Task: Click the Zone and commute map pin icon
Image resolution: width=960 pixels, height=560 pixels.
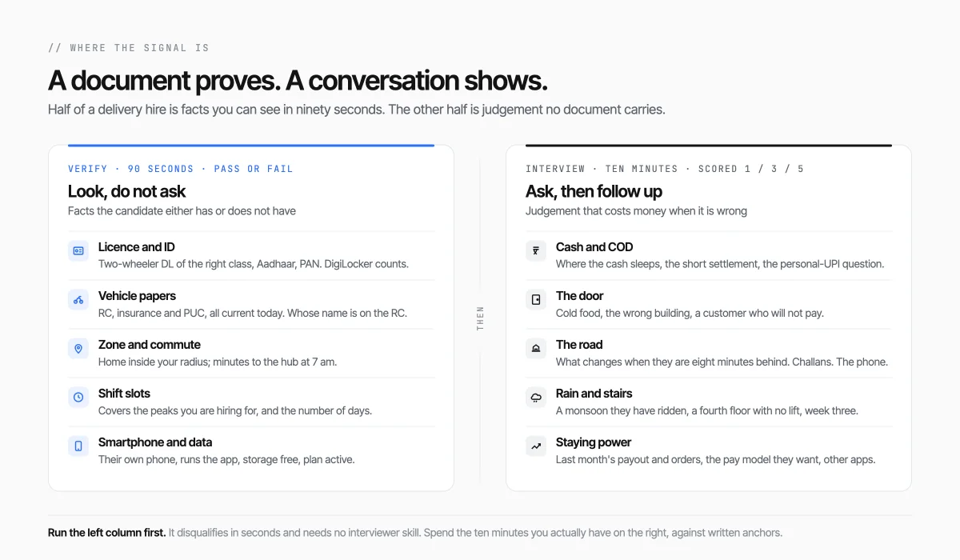Action: tap(78, 349)
